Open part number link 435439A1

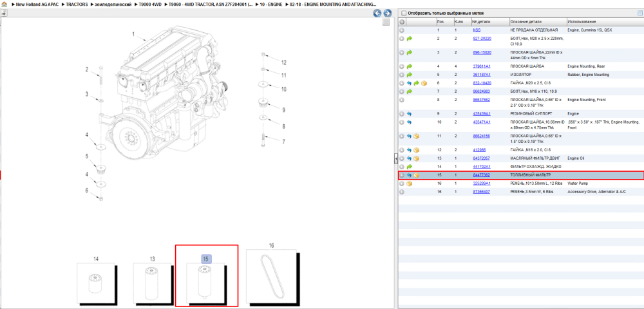pyautogui.click(x=482, y=114)
